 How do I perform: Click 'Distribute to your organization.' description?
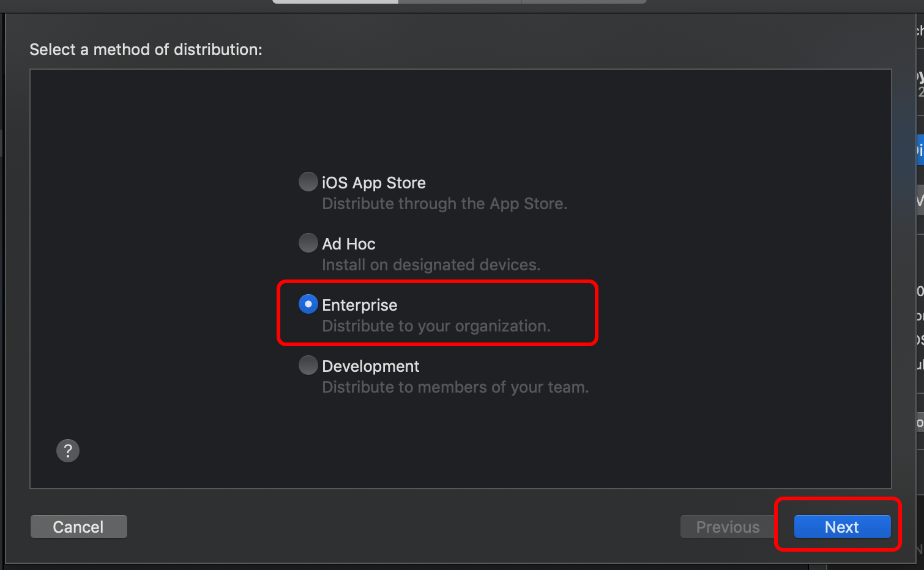tap(436, 326)
